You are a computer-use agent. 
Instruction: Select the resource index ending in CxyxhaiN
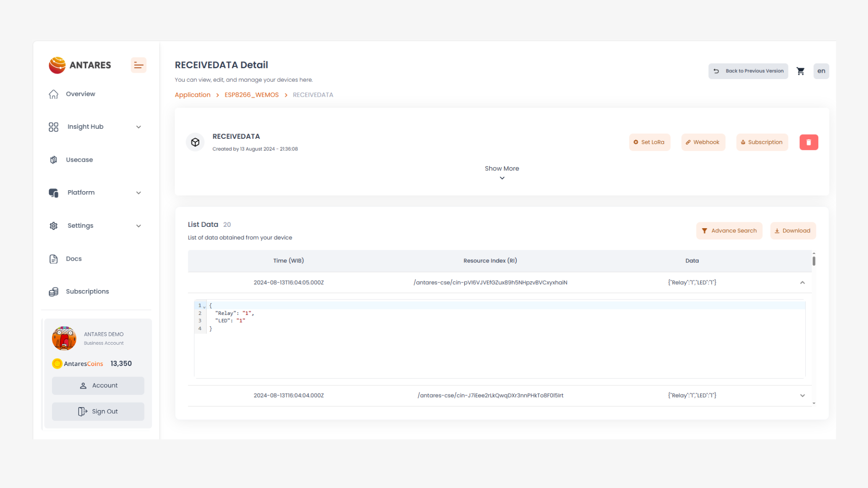490,283
